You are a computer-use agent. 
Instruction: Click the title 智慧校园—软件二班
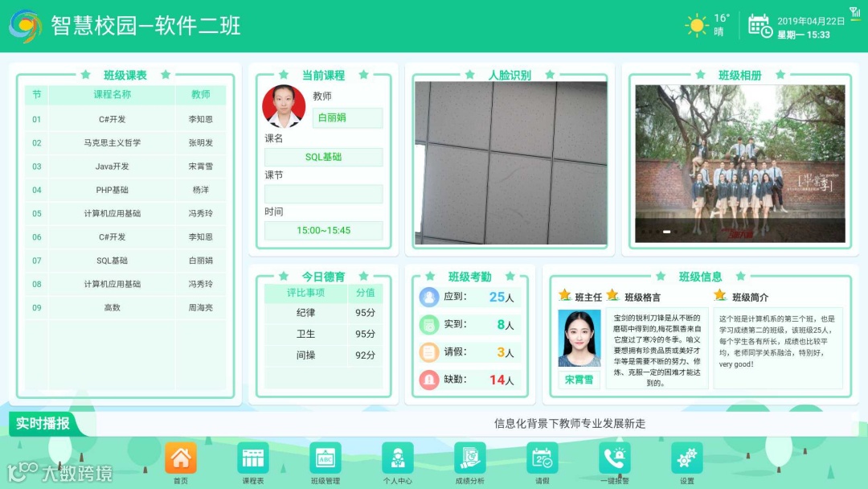(x=145, y=26)
